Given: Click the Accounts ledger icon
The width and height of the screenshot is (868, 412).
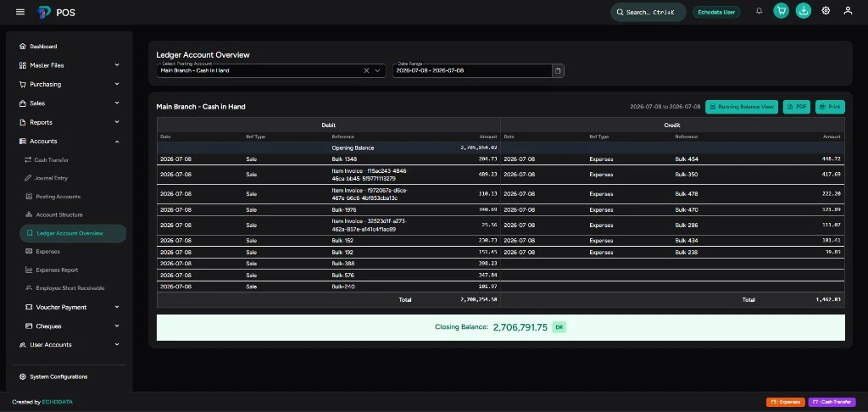Looking at the screenshot, I should pos(23,142).
